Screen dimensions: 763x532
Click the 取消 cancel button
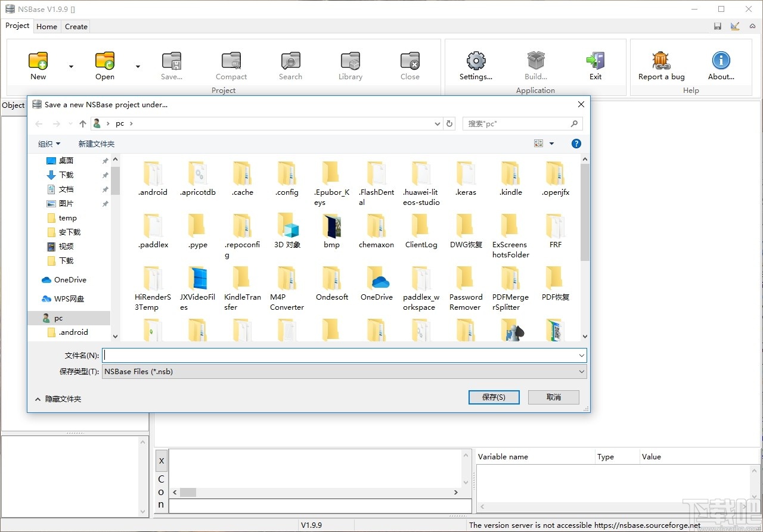554,397
